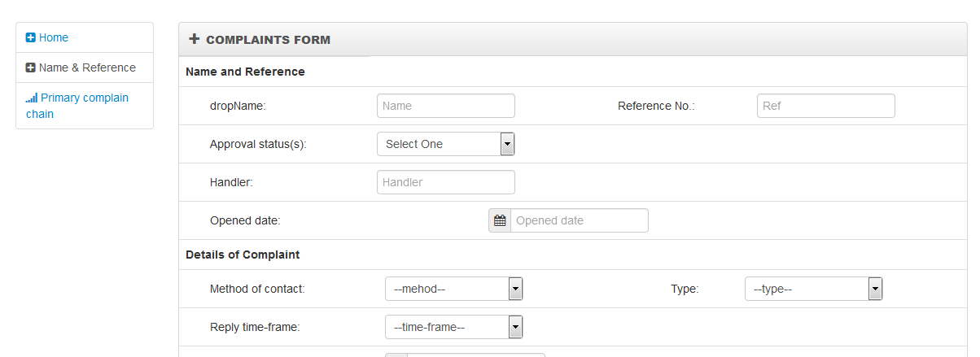
Task: Click the Approval status dropdown arrow
Action: pos(507,144)
